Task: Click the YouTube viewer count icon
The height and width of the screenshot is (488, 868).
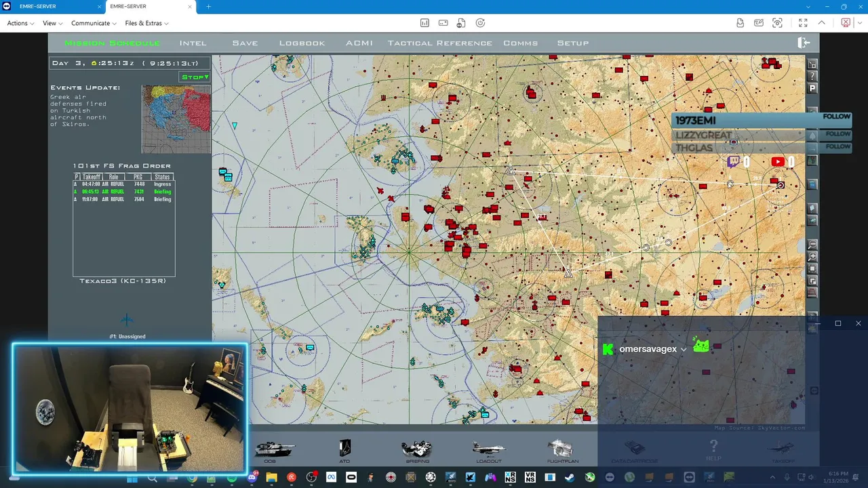Action: (x=777, y=161)
